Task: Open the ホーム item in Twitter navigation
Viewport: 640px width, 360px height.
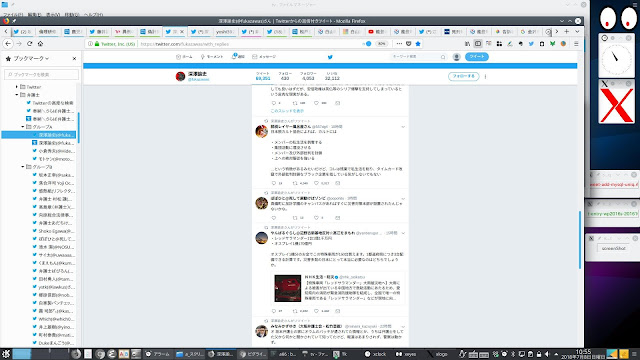Action: tap(184, 57)
